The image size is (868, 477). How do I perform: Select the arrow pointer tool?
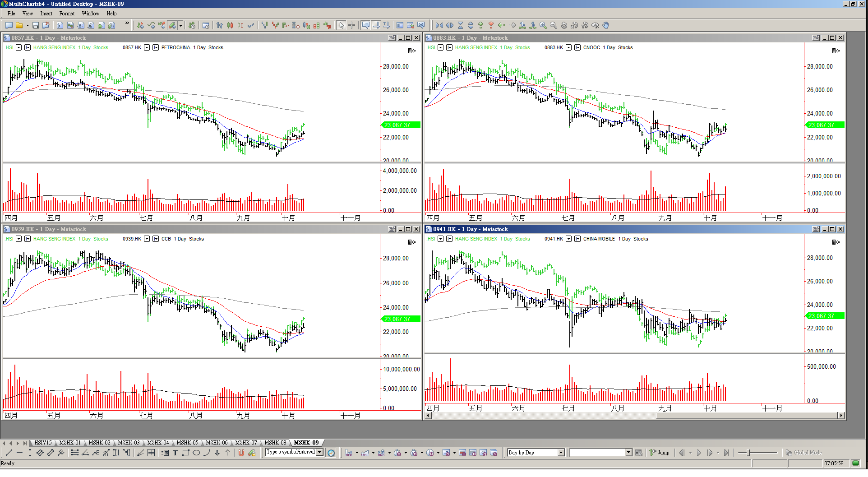pos(342,25)
